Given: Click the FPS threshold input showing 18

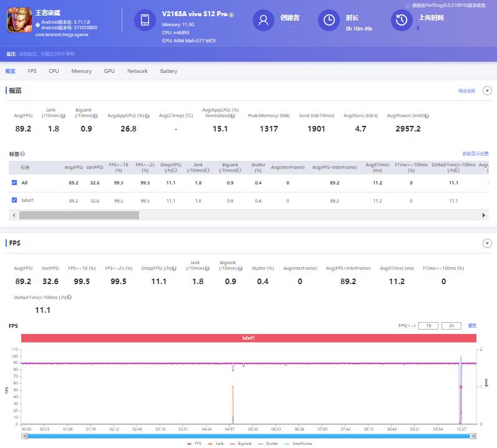Looking at the screenshot, I should [x=428, y=326].
